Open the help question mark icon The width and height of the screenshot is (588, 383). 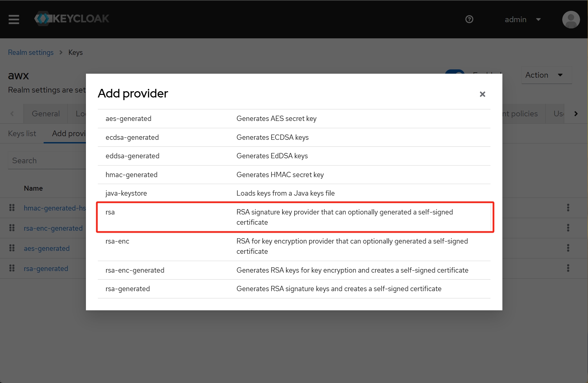point(469,19)
